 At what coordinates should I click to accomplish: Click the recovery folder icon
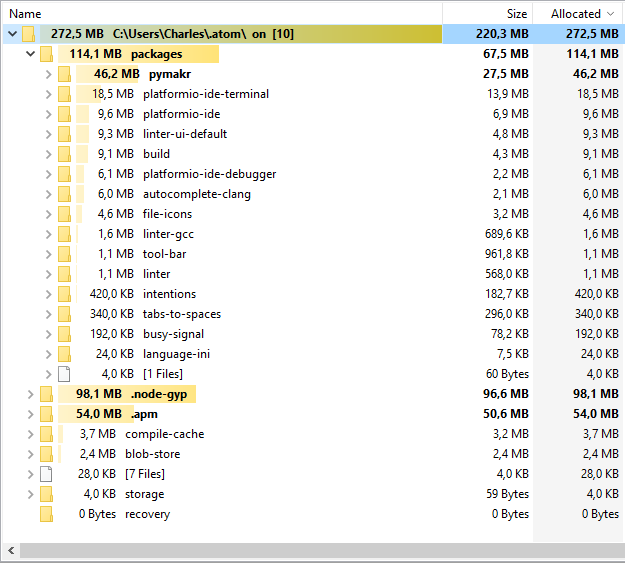47,514
